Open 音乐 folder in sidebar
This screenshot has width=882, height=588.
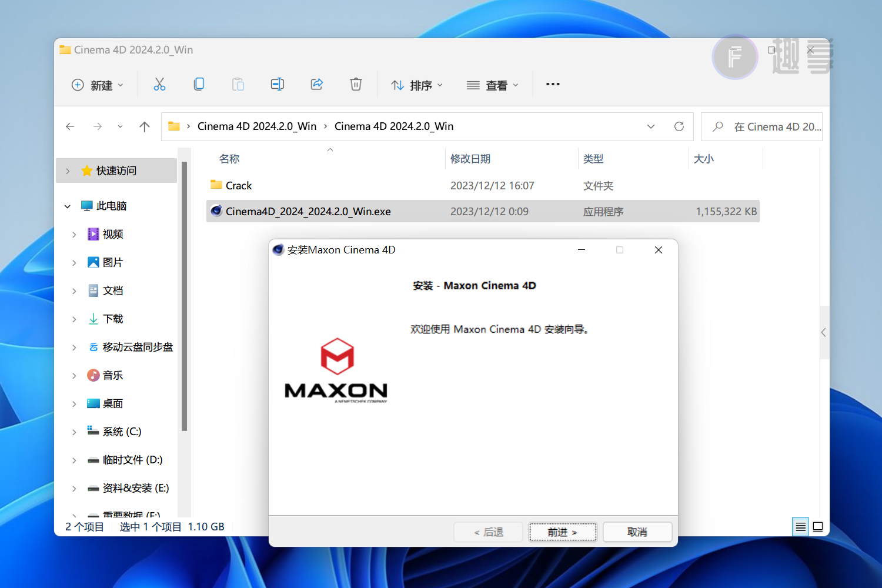tap(113, 375)
